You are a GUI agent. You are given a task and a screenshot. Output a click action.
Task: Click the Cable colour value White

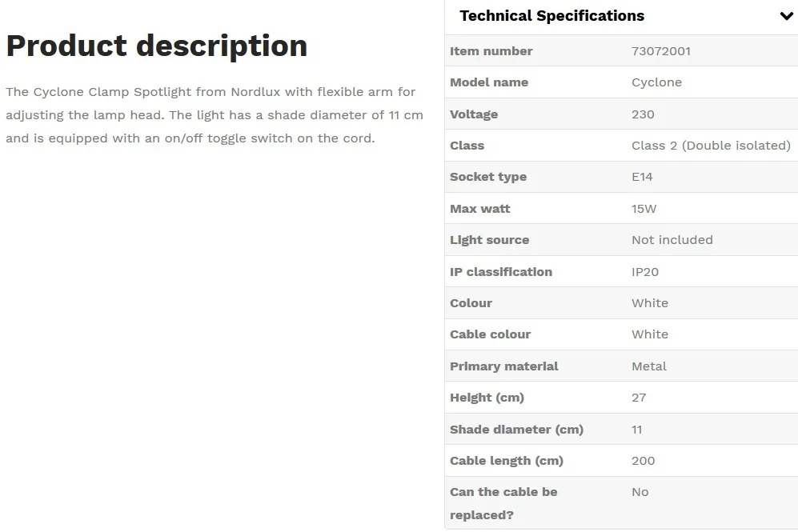pos(650,334)
